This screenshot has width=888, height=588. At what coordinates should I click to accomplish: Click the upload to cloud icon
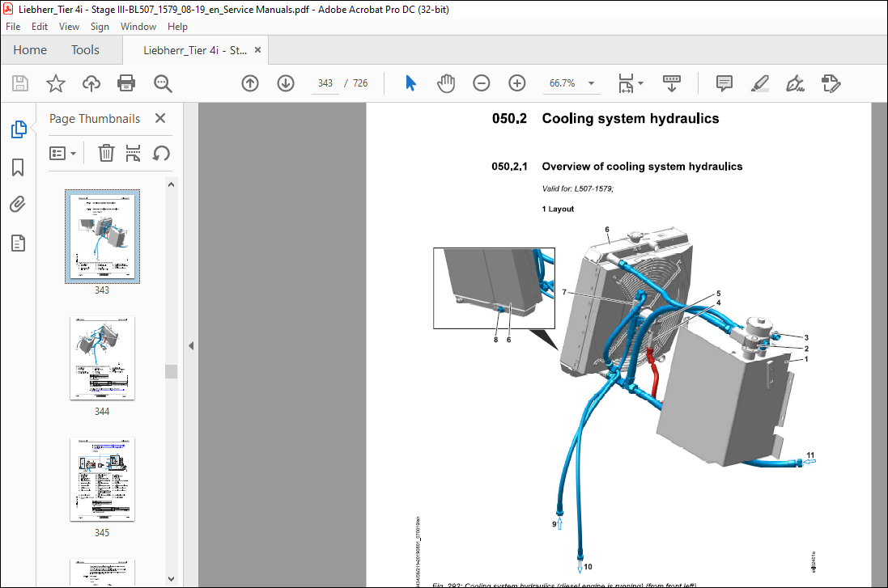click(x=91, y=83)
